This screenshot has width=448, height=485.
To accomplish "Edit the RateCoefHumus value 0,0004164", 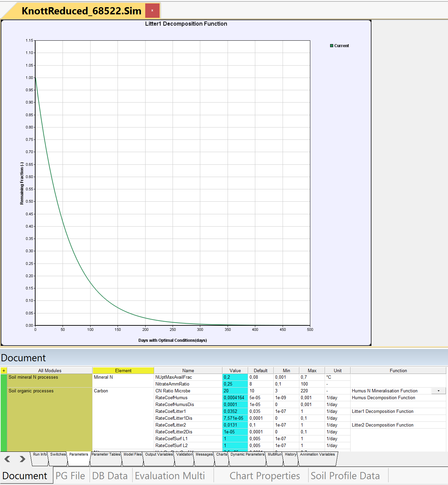I will click(235, 398).
